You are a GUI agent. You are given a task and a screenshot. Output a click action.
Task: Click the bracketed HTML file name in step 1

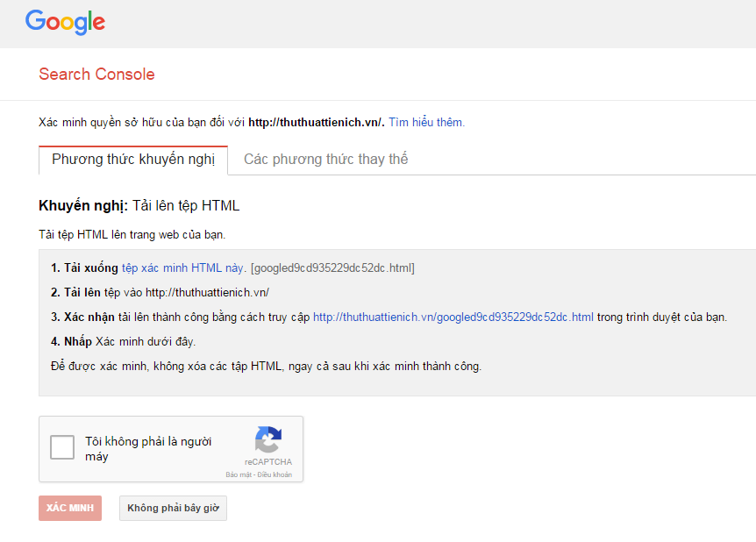point(332,267)
